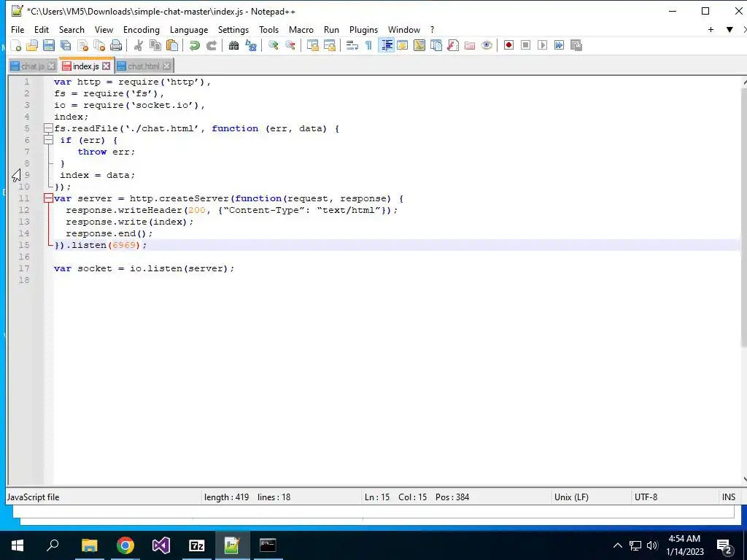This screenshot has height=560, width=747.
Task: Click the Save All toolbar icon
Action: coord(66,45)
